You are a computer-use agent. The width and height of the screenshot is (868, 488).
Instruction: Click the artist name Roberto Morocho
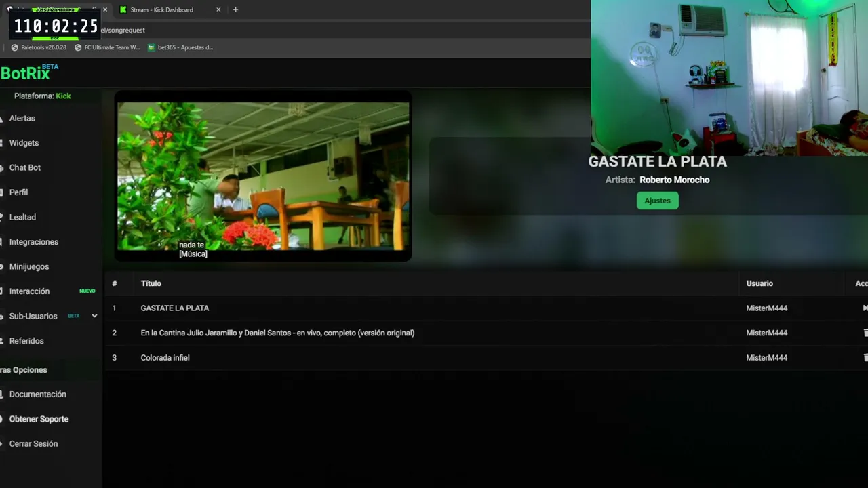point(675,180)
